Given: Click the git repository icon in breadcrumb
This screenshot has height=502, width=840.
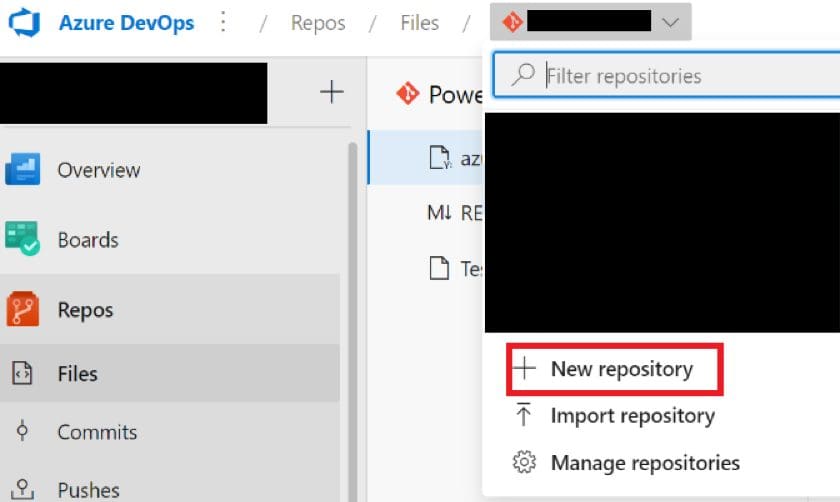Looking at the screenshot, I should (x=512, y=22).
